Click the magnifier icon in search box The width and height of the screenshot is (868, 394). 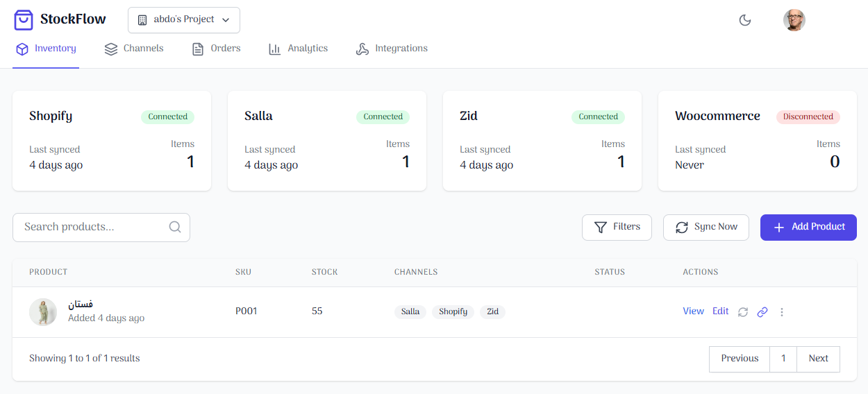pyautogui.click(x=175, y=228)
